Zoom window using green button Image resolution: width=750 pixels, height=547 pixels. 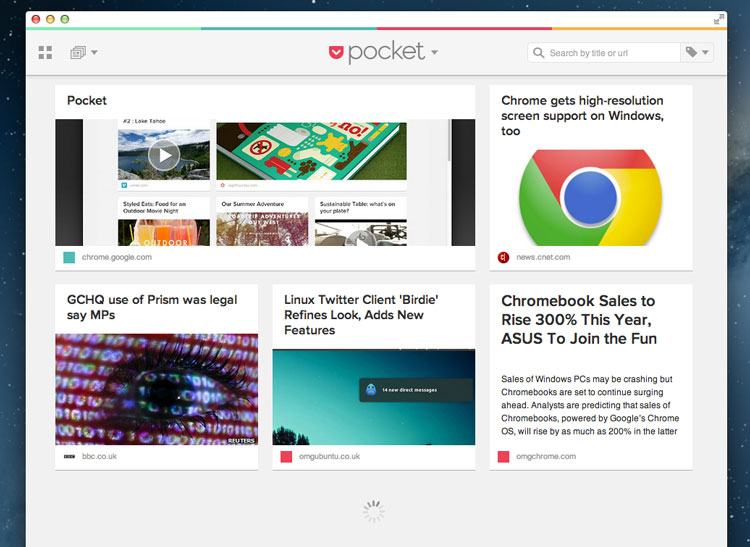[65, 19]
